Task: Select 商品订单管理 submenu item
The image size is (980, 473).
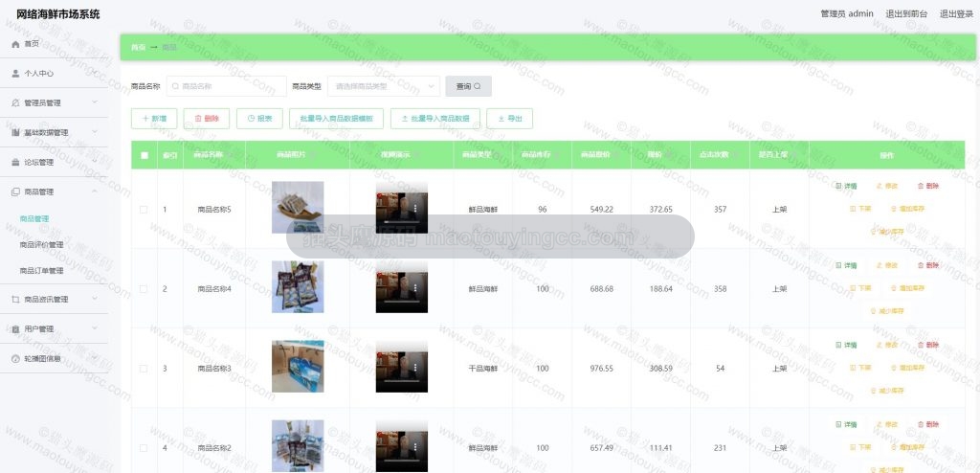Action: 42,271
